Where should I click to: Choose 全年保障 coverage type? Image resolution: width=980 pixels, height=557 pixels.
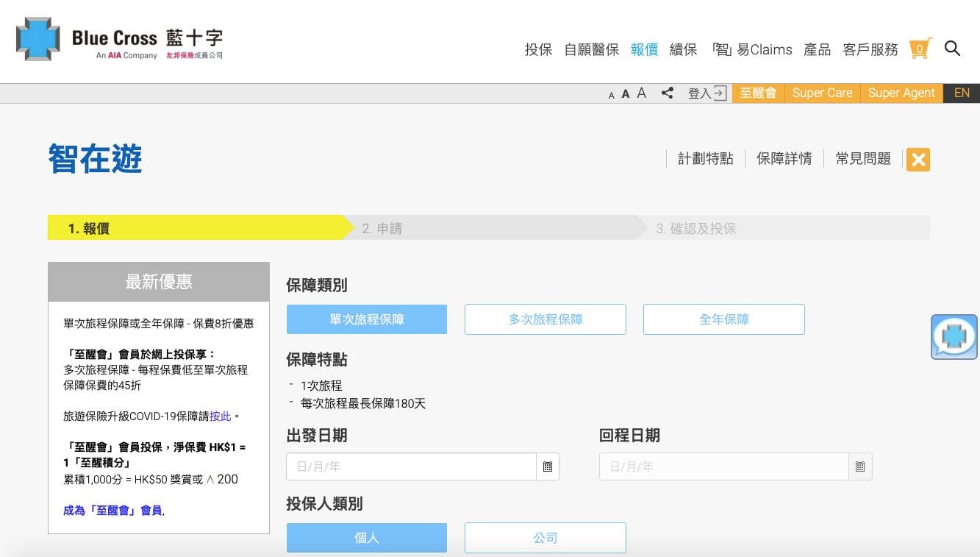pos(724,319)
